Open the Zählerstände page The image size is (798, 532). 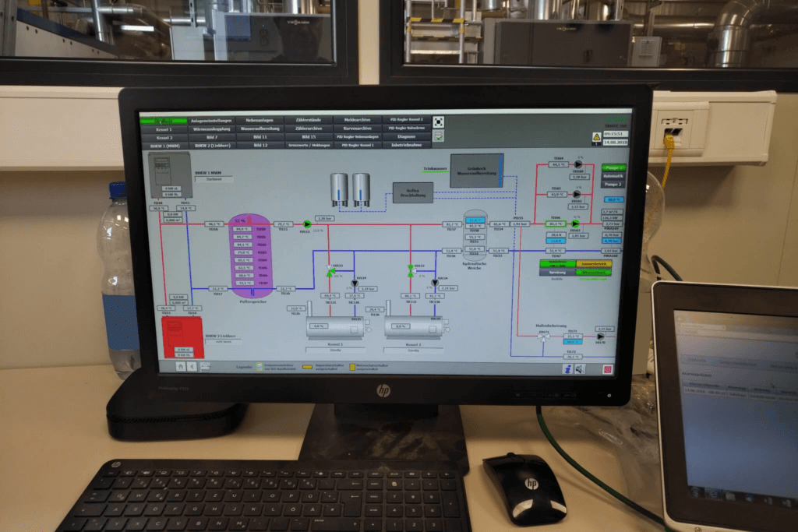coord(309,120)
